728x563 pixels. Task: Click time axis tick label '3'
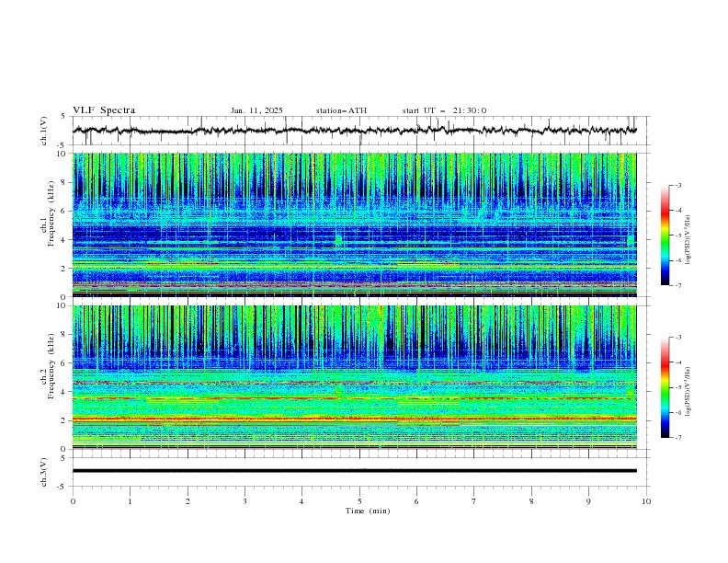(x=245, y=501)
